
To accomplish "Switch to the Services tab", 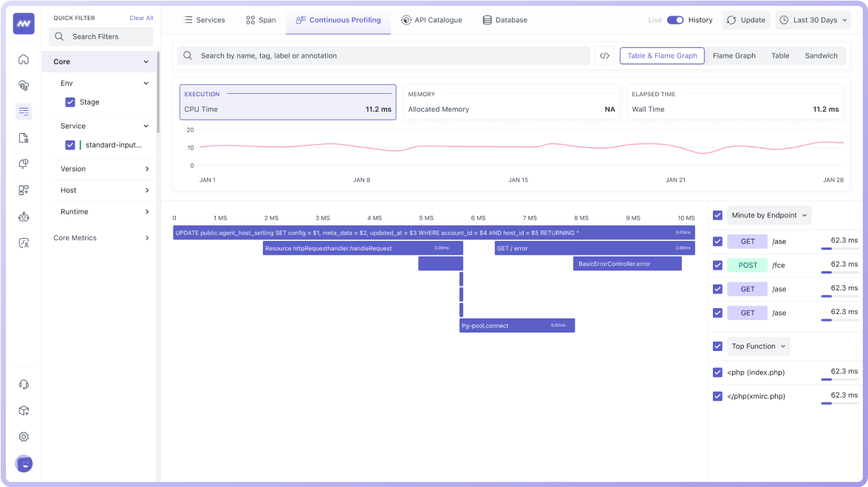I will coord(205,20).
